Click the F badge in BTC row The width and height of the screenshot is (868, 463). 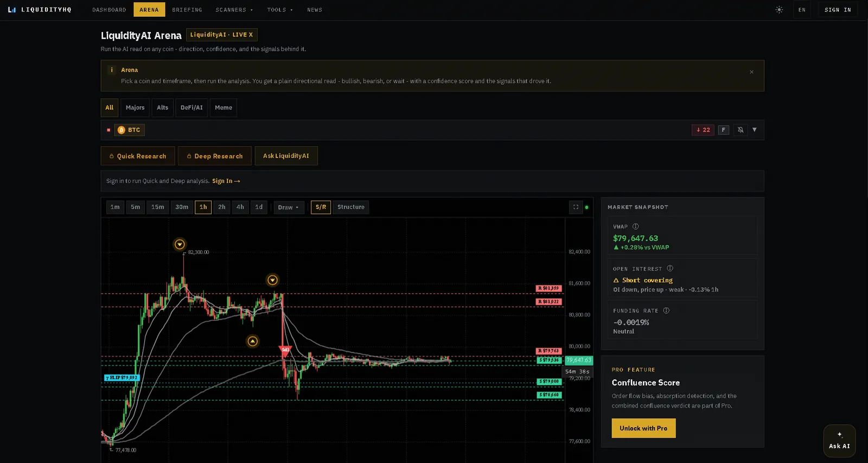point(723,130)
